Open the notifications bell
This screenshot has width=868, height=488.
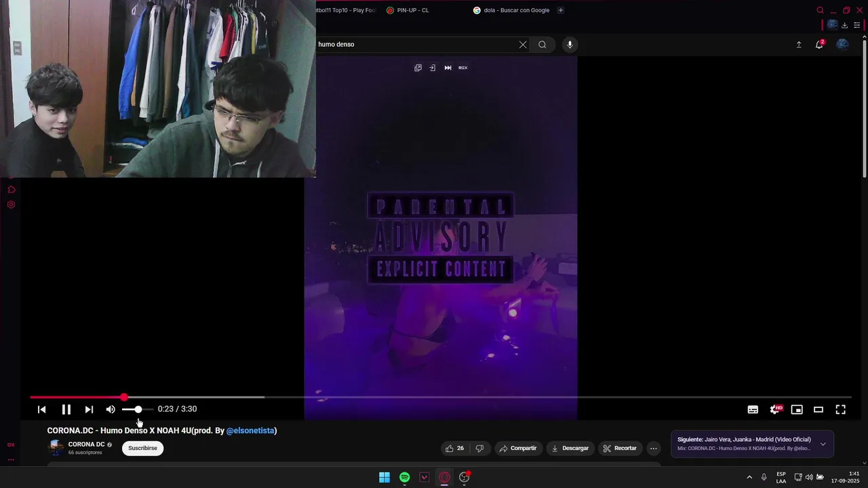pyautogui.click(x=819, y=45)
